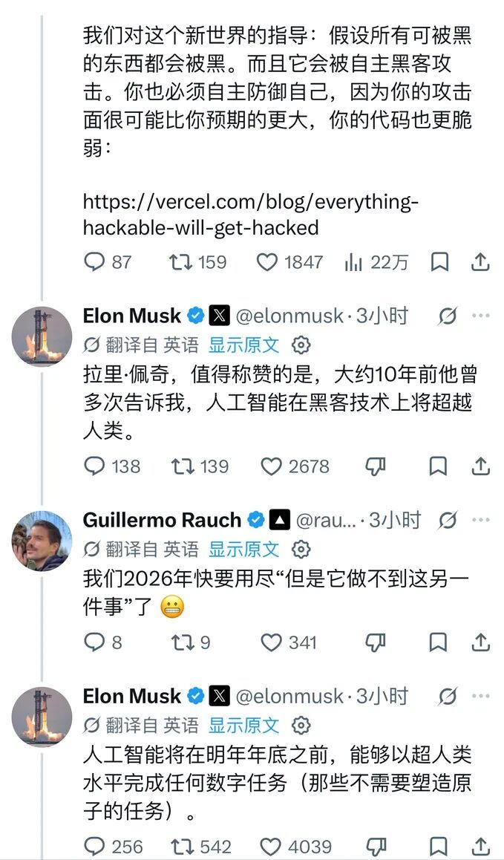This screenshot has width=504, height=860.
Task: Open translation settings gear on Guillermo's tweet
Action: pyautogui.click(x=301, y=549)
